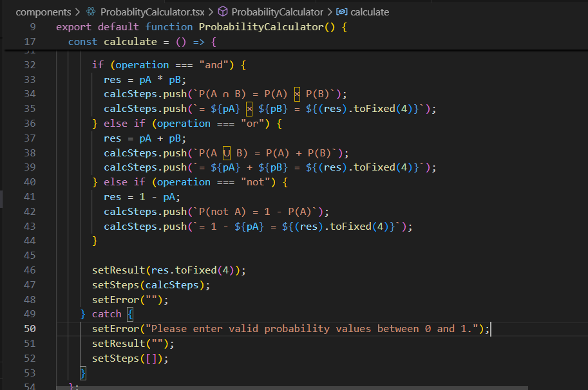Click the line res = pA * pB;
Viewport: 588px width, 390px height.
(x=145, y=80)
